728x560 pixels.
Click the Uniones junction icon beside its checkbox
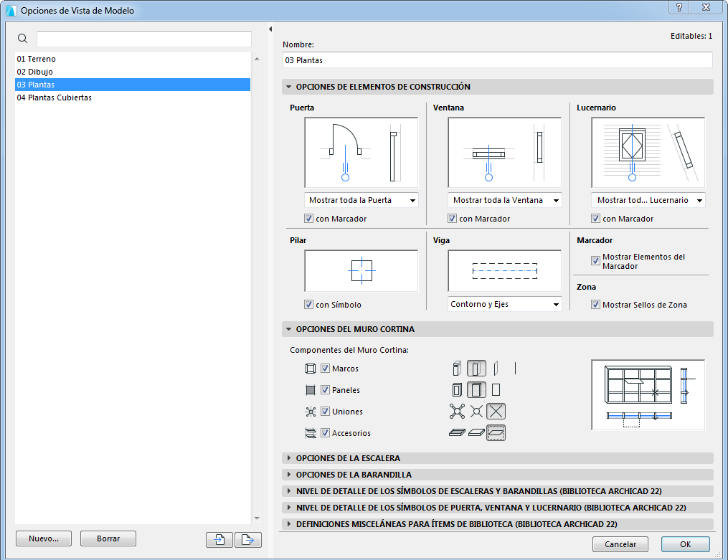pos(310,411)
